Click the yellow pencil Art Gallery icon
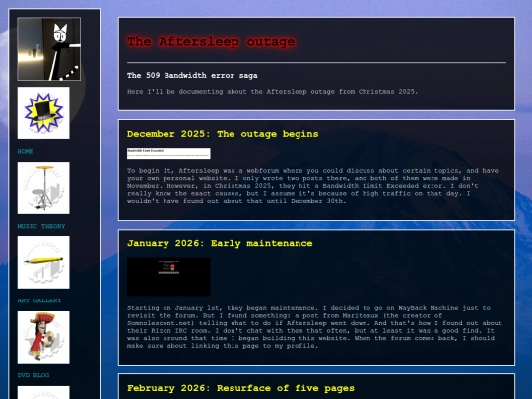Viewport: 532px width, 399px height. point(43,262)
